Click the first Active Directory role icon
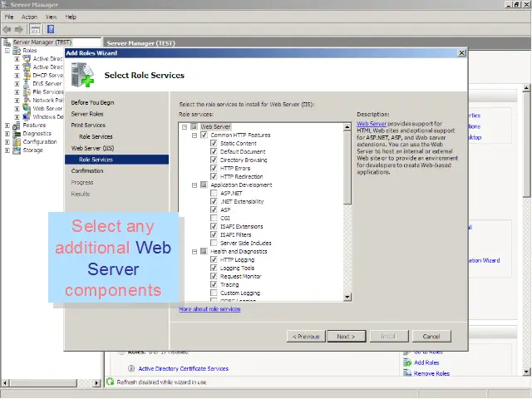532x399 pixels. pos(27,59)
